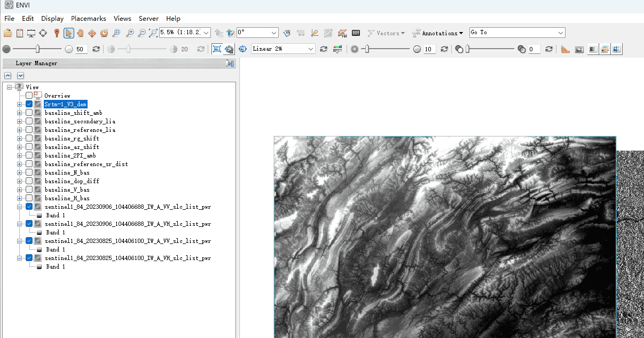Open the Display menu
This screenshot has width=644, height=338.
coord(52,18)
